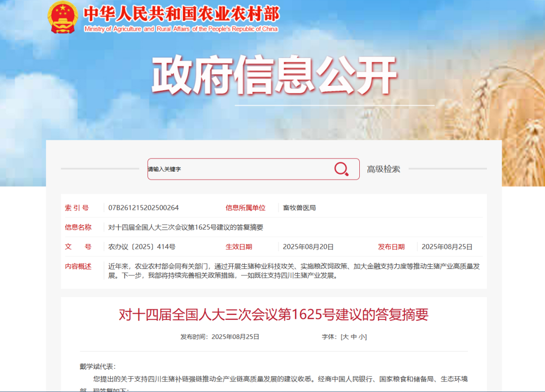Click the 畜牧兽医局 department name
The width and height of the screenshot is (545, 392).
[x=299, y=208]
